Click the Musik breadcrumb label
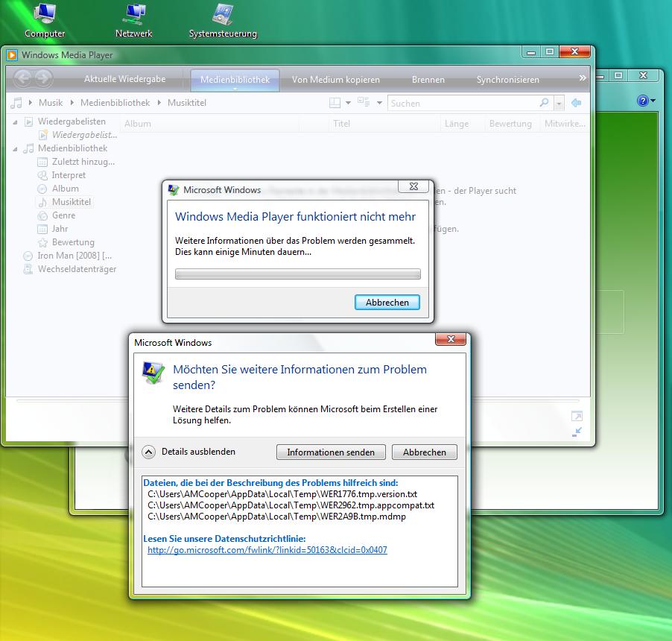Viewport: 672px width, 641px height. (51, 102)
